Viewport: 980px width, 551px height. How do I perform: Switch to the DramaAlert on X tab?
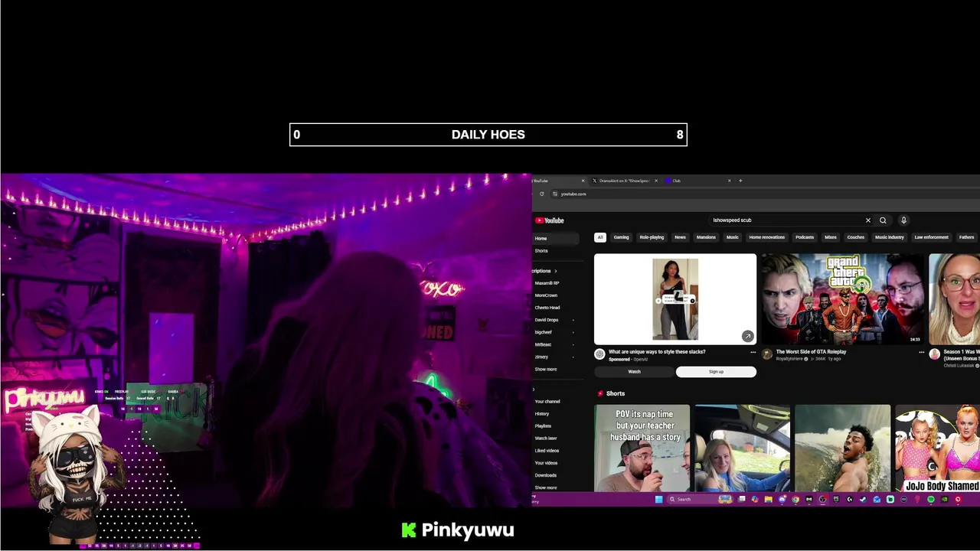[623, 181]
